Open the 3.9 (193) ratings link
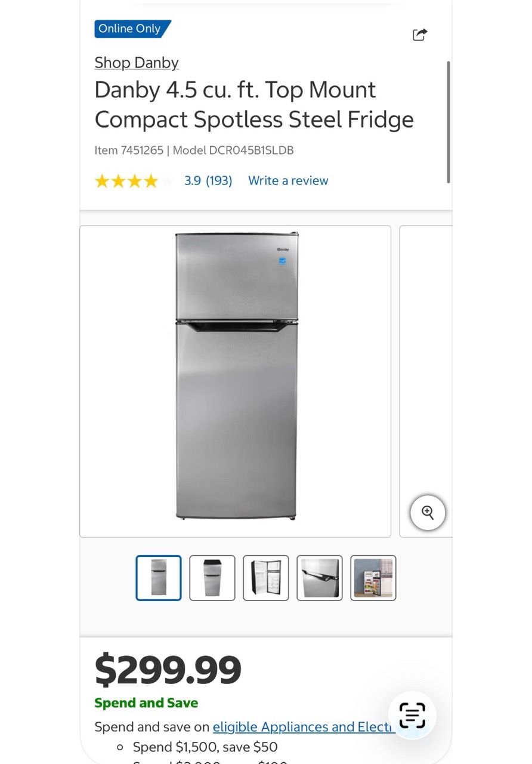The width and height of the screenshot is (532, 764). (x=208, y=181)
